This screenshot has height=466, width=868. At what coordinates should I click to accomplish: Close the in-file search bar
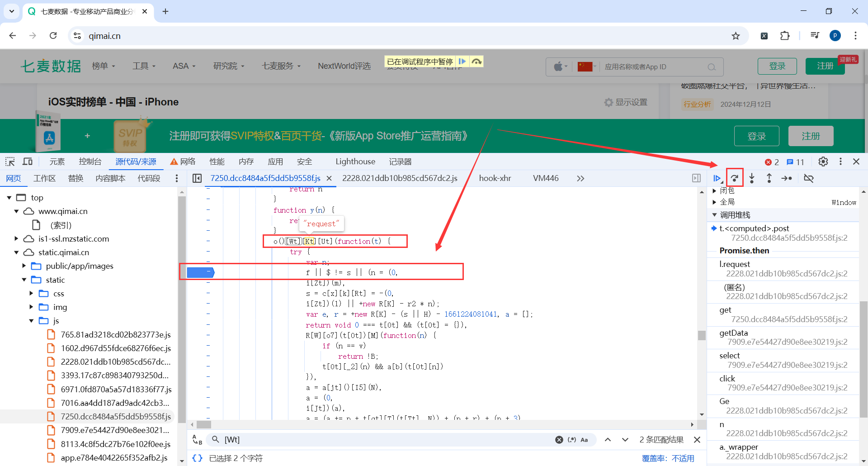coord(697,440)
